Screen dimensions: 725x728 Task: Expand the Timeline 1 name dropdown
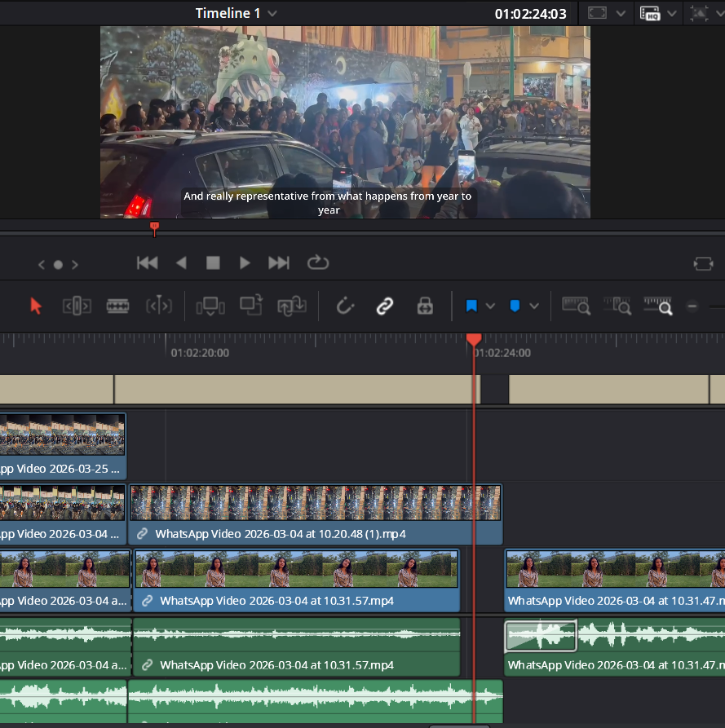click(272, 14)
